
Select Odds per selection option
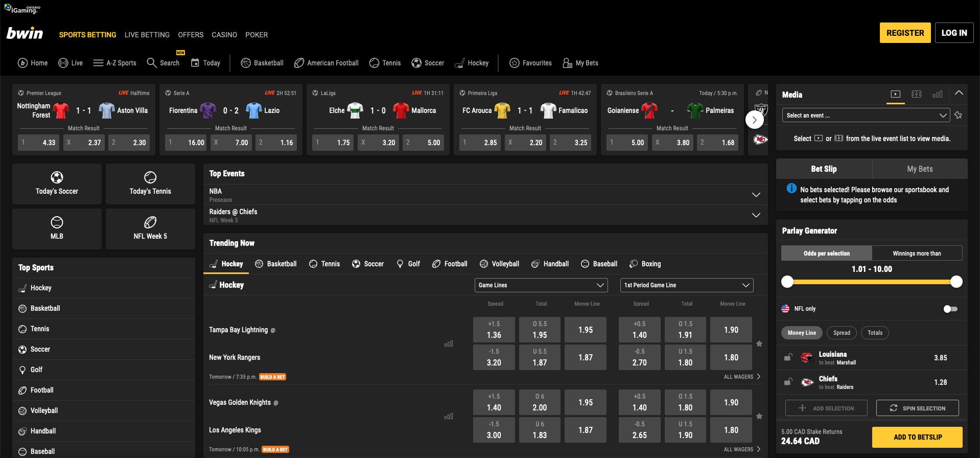[x=826, y=253]
